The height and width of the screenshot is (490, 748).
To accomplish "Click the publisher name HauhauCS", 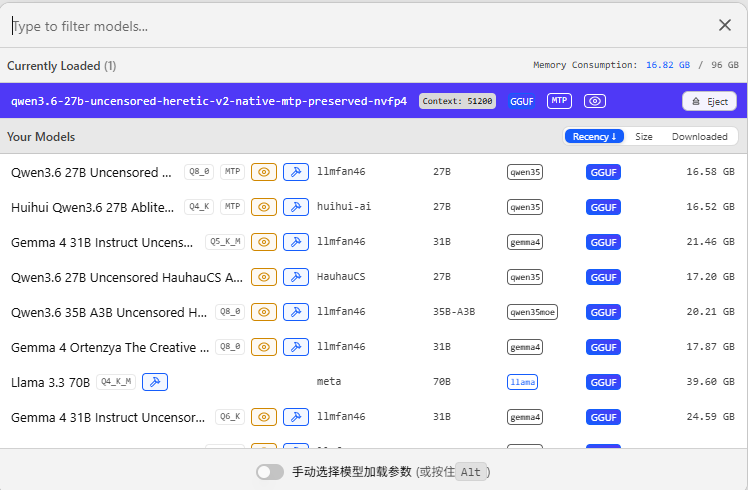I will coord(341,276).
